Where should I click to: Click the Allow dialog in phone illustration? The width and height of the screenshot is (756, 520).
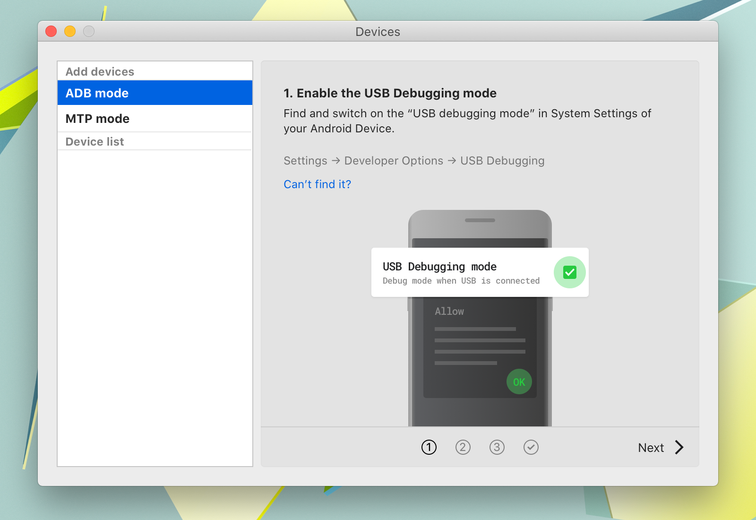point(480,348)
